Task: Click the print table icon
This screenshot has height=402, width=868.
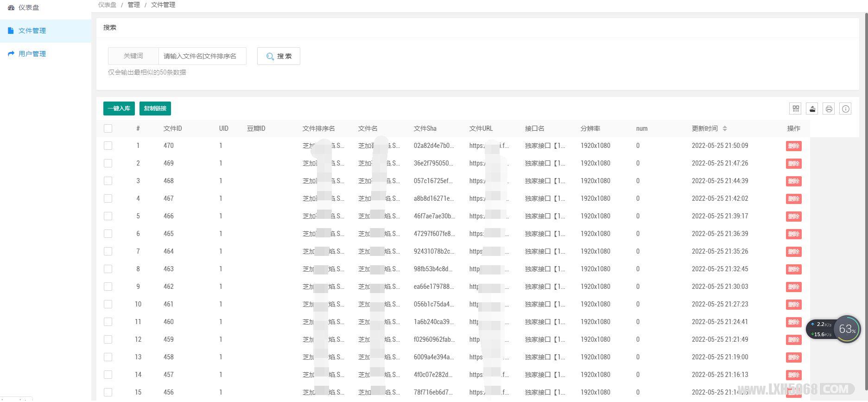Action: (x=829, y=108)
